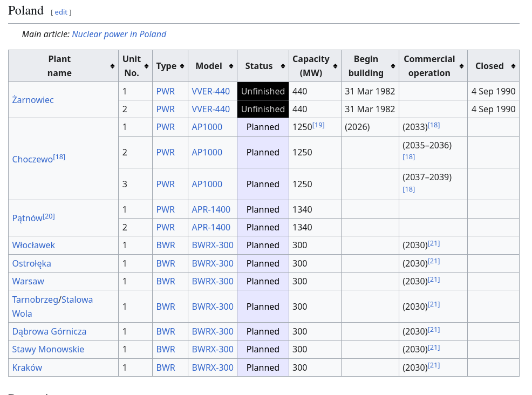Sort by Type column arrows
This screenshot has height=395, width=532.
point(182,66)
